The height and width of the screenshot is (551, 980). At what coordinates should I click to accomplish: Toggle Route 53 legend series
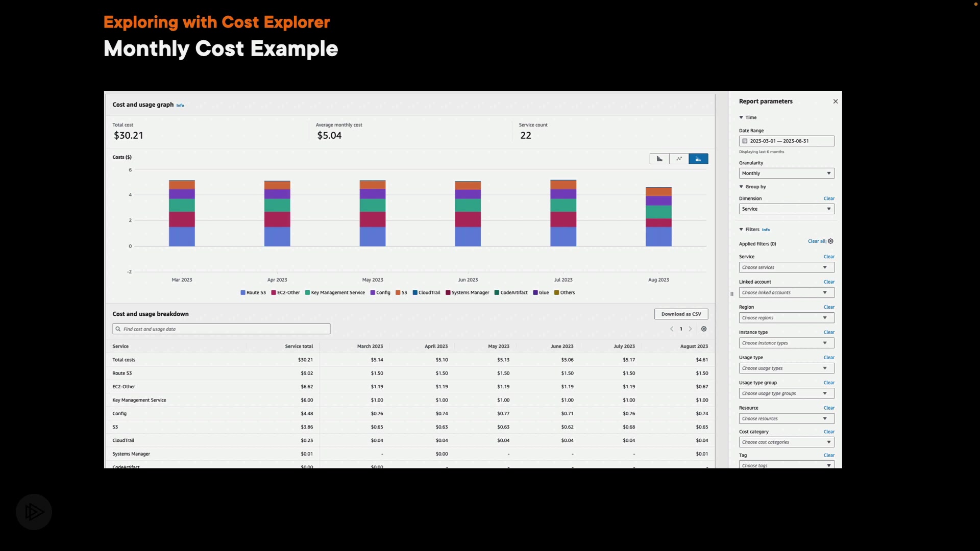click(253, 293)
